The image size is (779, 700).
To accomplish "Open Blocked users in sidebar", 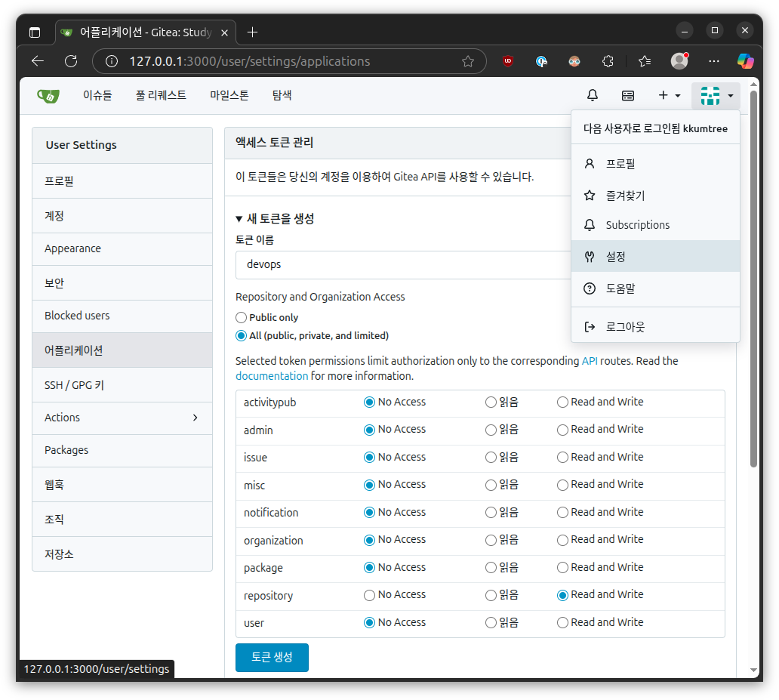I will (122, 316).
